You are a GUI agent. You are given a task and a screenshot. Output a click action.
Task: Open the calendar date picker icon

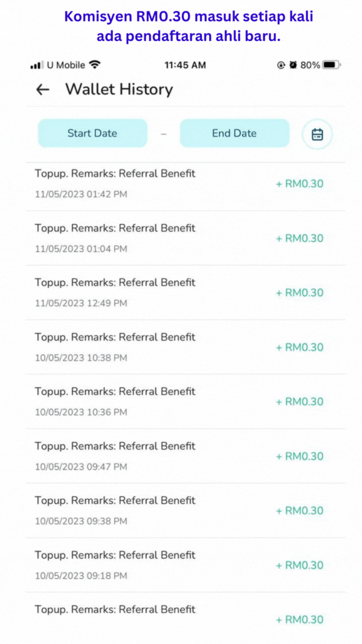(x=317, y=134)
